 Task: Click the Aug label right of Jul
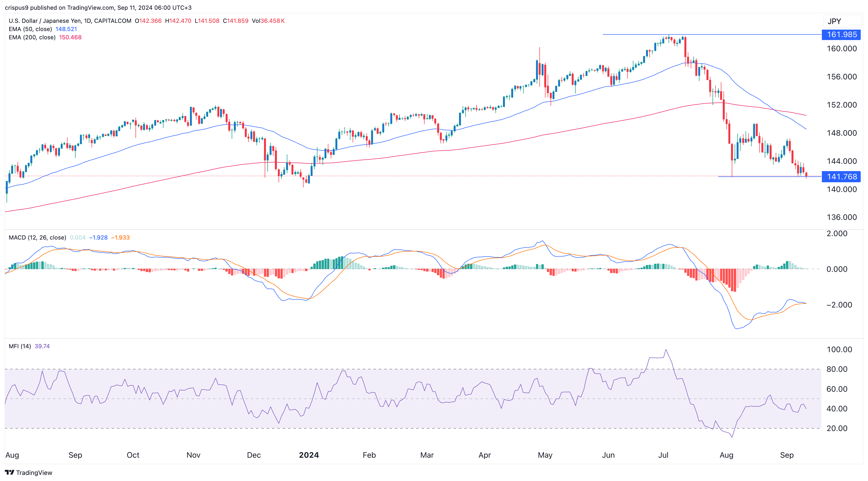pos(726,455)
